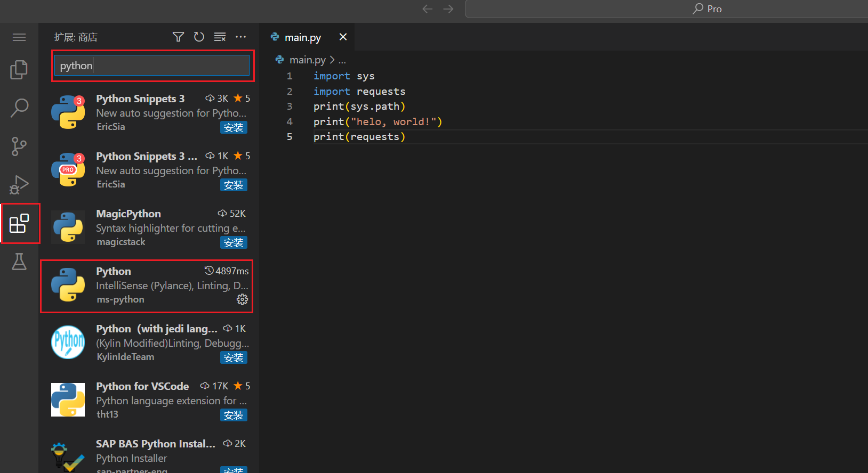Go forward using the right arrow
This screenshot has height=473, width=868.
[x=448, y=9]
